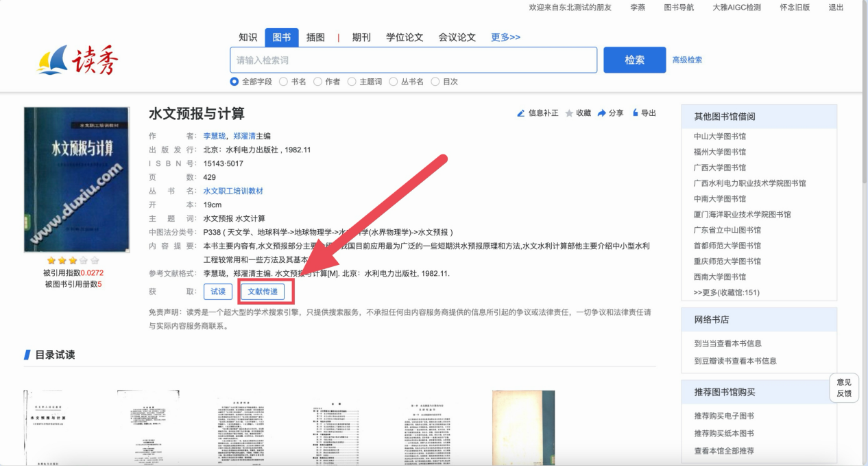Image resolution: width=868 pixels, height=466 pixels.
Task: Click the 文献传递 button
Action: point(263,292)
